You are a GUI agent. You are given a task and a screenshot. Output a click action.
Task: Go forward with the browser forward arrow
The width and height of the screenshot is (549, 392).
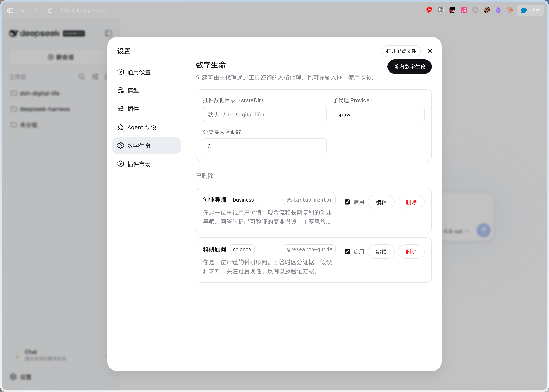pos(37,10)
